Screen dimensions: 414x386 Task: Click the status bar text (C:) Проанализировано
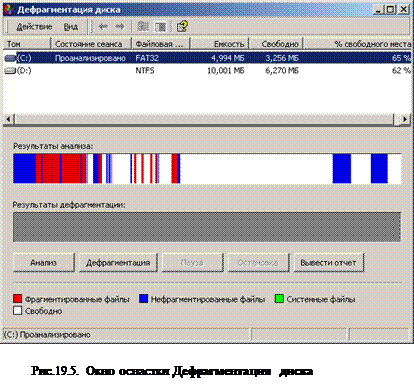47,334
